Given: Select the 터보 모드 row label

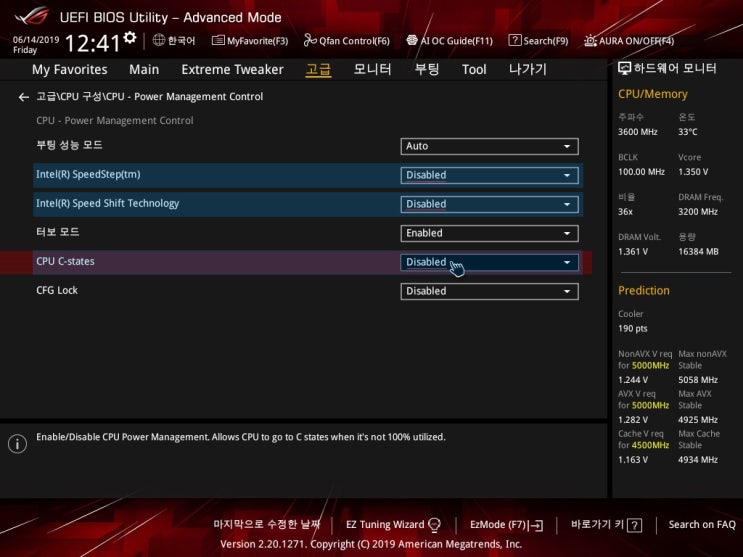Looking at the screenshot, I should click(x=57, y=232).
